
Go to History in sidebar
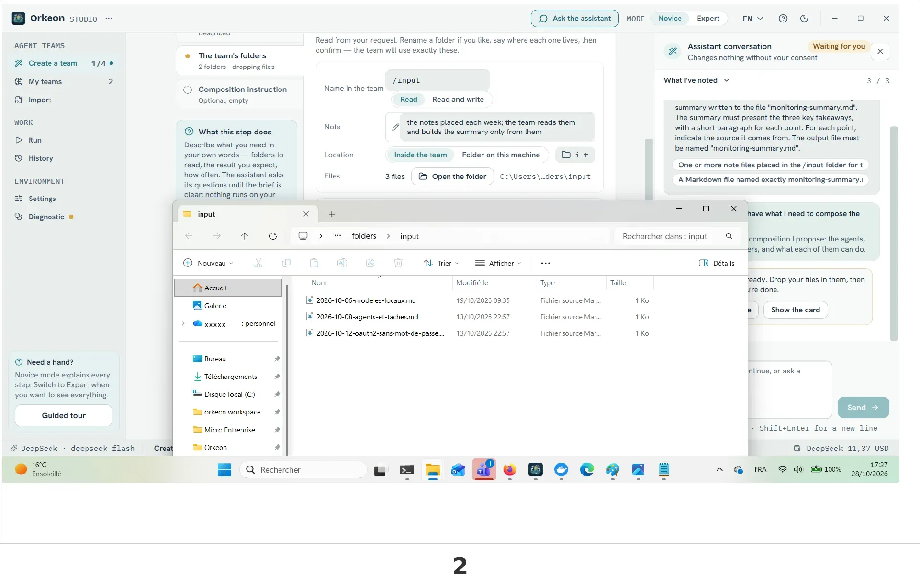(x=63, y=158)
